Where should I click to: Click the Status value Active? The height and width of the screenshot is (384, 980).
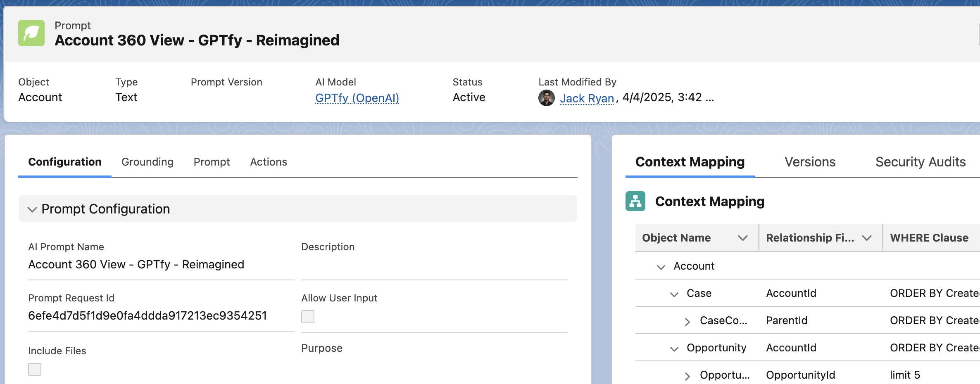(469, 97)
